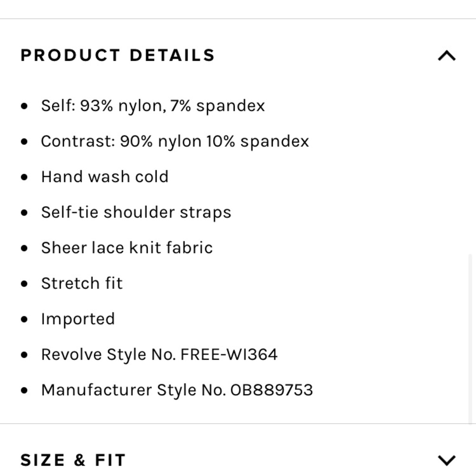Click the Product Details heading
Viewport: 476px width, 476px height.
tap(118, 55)
